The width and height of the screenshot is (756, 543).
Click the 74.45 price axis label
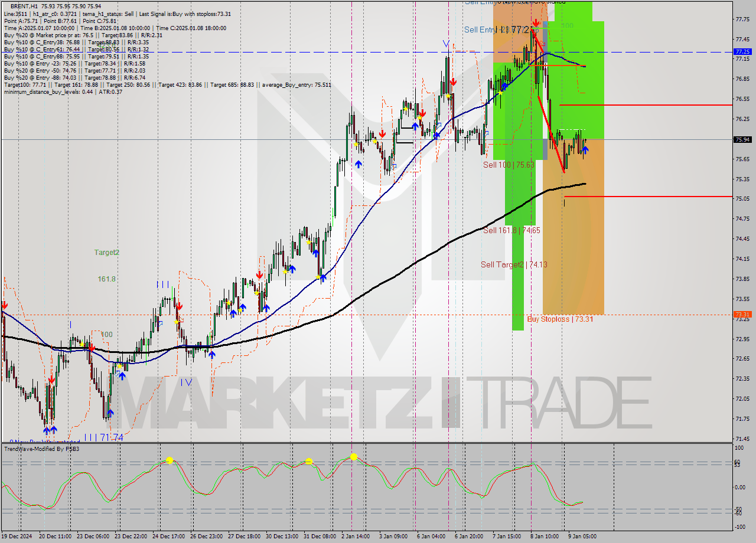pyautogui.click(x=743, y=239)
